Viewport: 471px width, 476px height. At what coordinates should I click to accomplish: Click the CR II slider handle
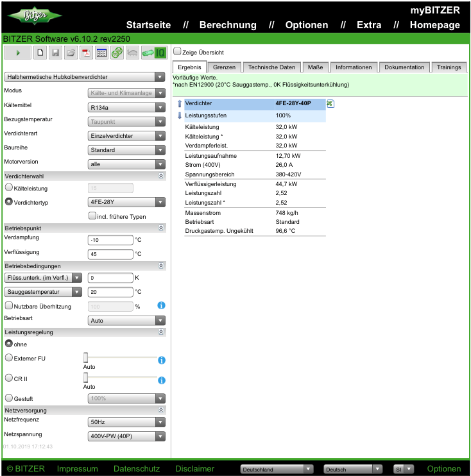[85, 378]
